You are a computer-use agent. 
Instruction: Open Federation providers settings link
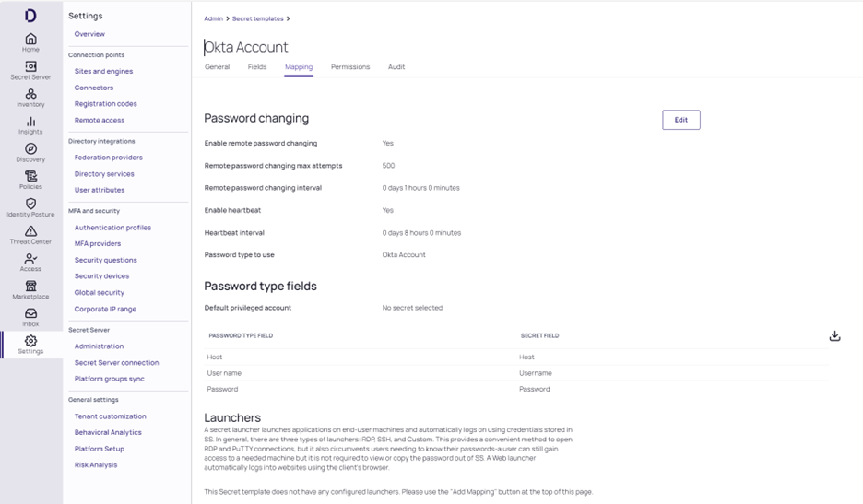109,158
